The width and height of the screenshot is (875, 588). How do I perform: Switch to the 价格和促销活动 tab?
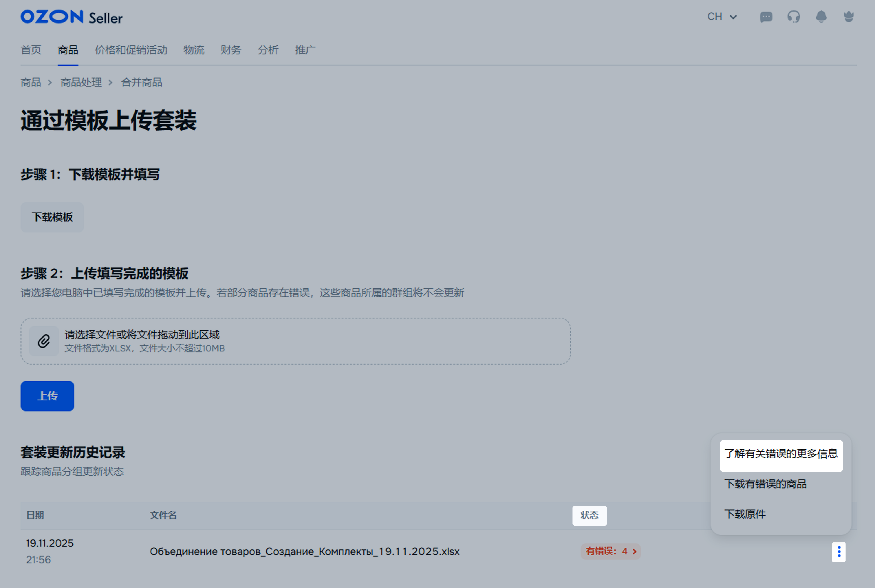pyautogui.click(x=131, y=50)
